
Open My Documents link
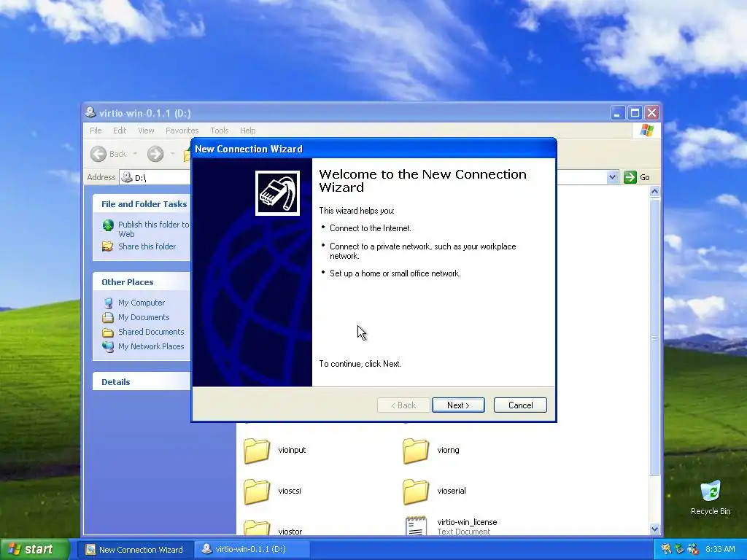tap(144, 317)
